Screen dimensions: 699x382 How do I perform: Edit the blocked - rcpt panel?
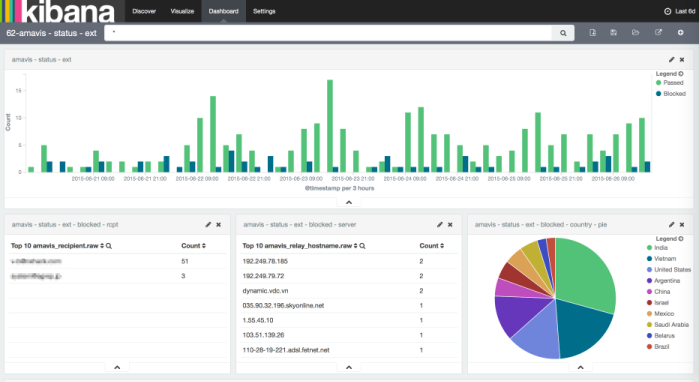pos(208,225)
